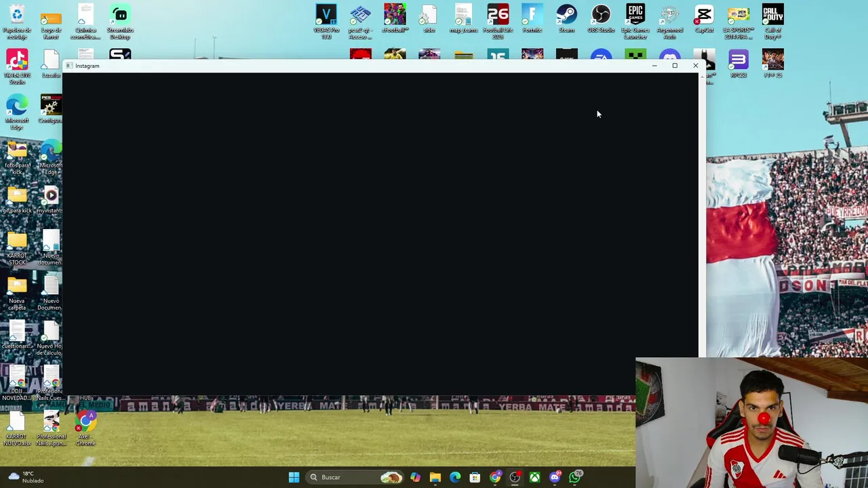Open Xbox app from the taskbar

pos(535,477)
